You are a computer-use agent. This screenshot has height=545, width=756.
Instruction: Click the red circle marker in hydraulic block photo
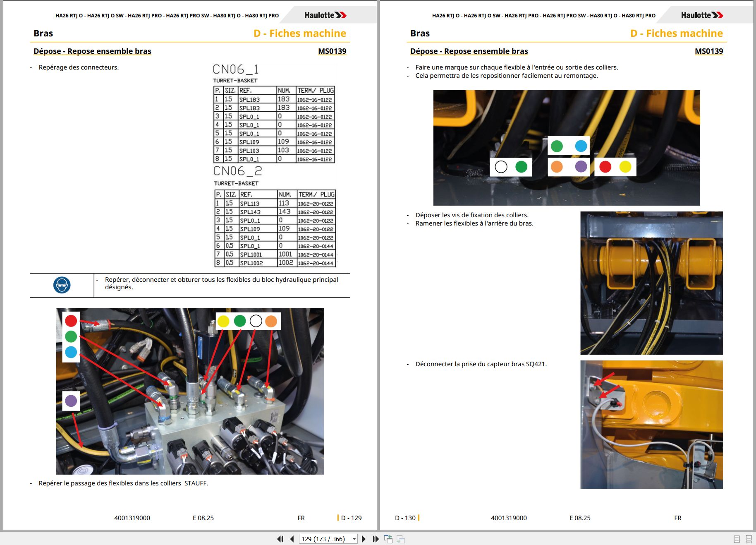pyautogui.click(x=71, y=321)
